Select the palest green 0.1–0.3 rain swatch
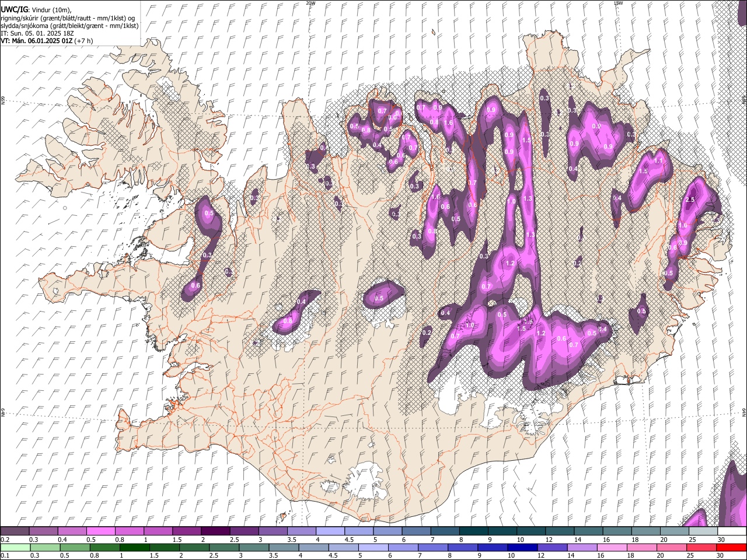The width and height of the screenshot is (747, 560). (x=15, y=547)
